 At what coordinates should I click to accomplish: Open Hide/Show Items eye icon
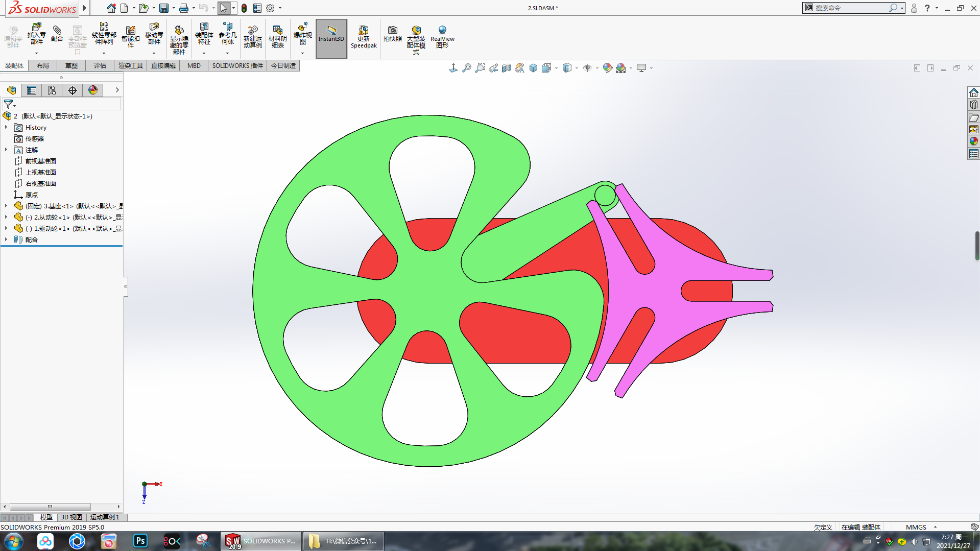coord(587,68)
